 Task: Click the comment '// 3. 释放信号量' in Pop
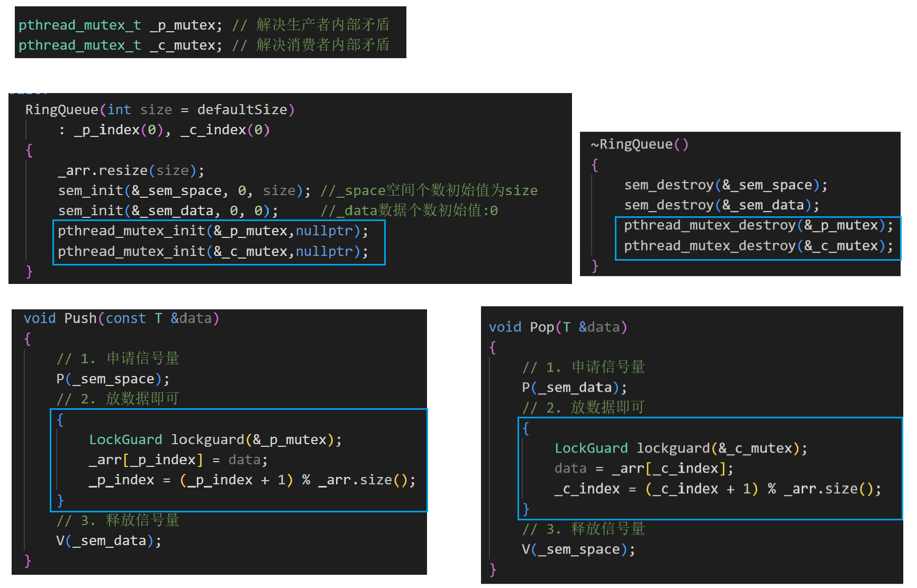[x=584, y=529]
